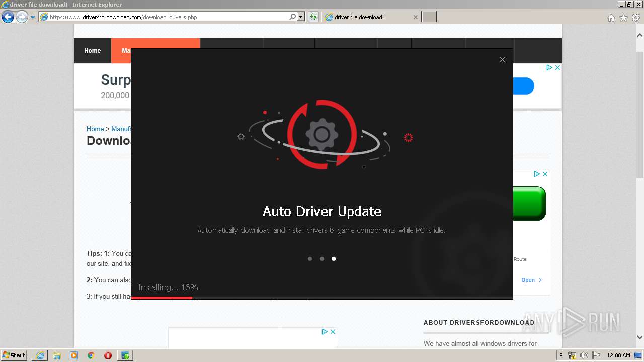The image size is (644, 362).
Task: Select the first carousel dot in installer
Action: click(x=310, y=259)
